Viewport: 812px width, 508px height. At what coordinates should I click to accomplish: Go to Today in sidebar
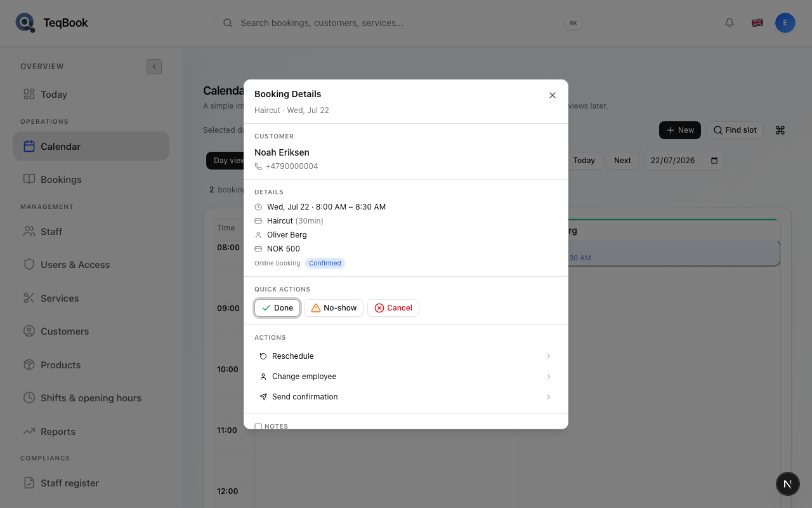(91, 95)
